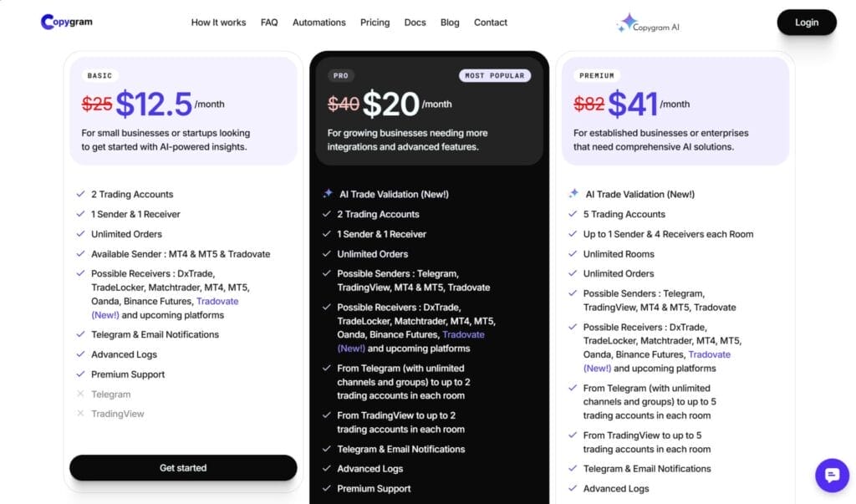Click checkmark beside Pro Advanced Logs
Screen dimensions: 856x504
(327, 469)
